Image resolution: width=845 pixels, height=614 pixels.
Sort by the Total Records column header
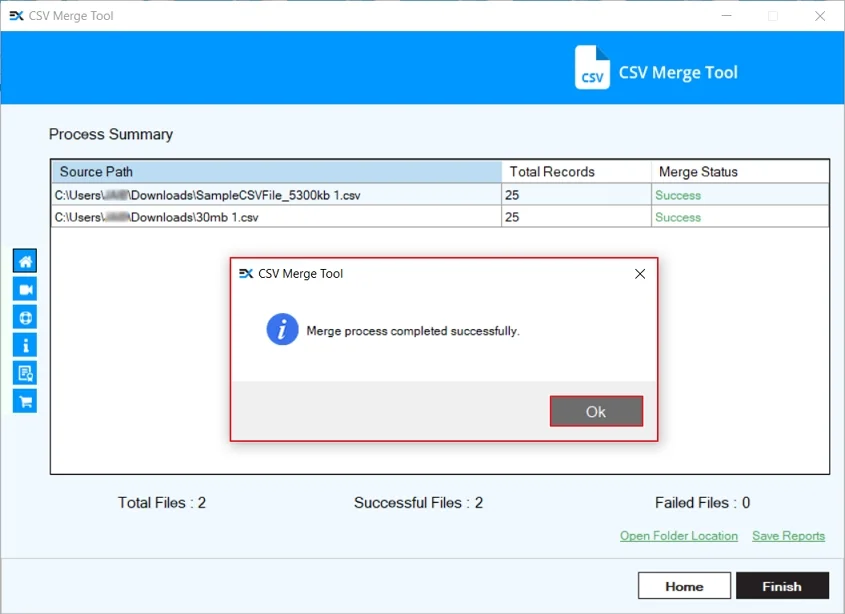point(576,171)
